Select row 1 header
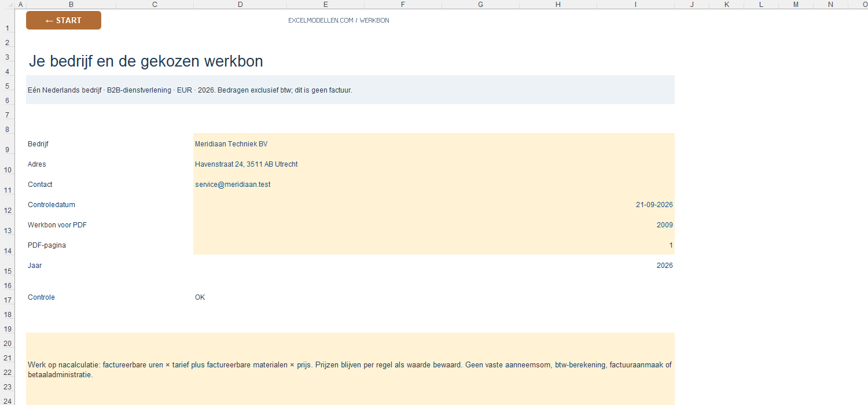This screenshot has height=405, width=868. [7, 21]
